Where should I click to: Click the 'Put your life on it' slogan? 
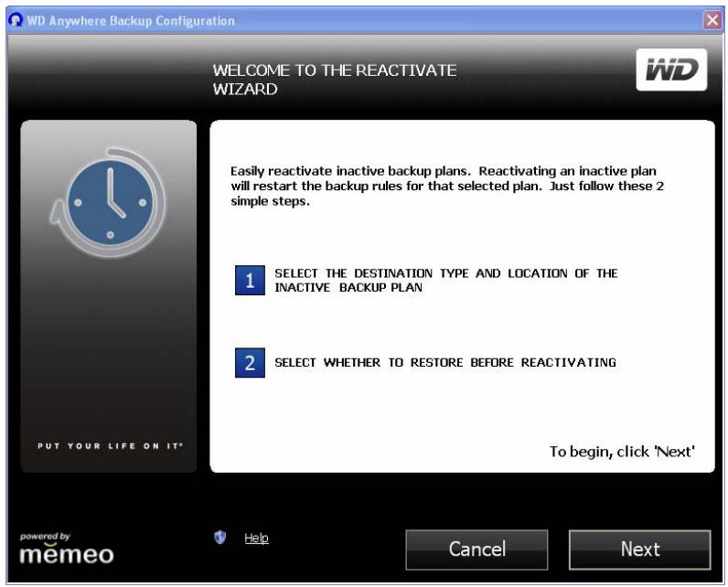(110, 446)
